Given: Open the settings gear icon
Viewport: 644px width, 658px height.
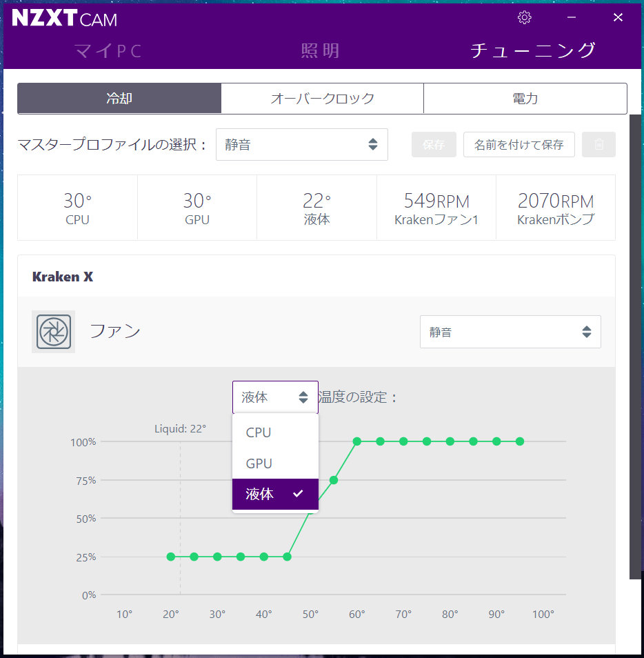Looking at the screenshot, I should pyautogui.click(x=525, y=17).
